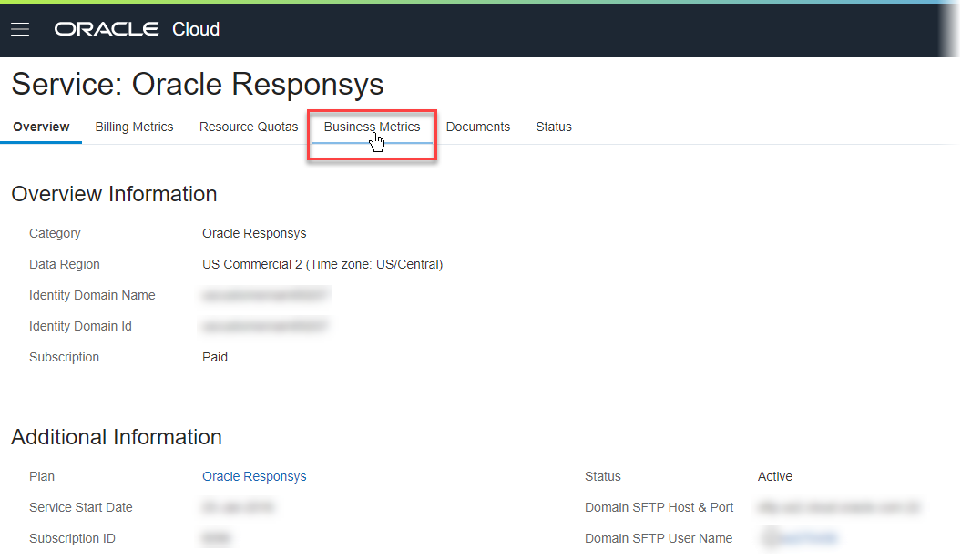View the Documents tab
This screenshot has width=961, height=560.
coord(478,127)
